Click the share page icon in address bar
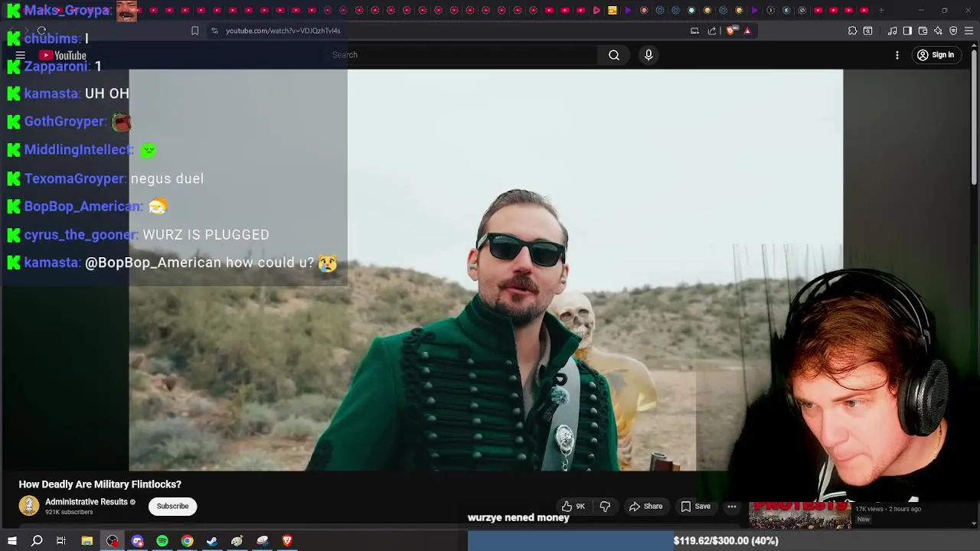The image size is (980, 551). pyautogui.click(x=712, y=31)
